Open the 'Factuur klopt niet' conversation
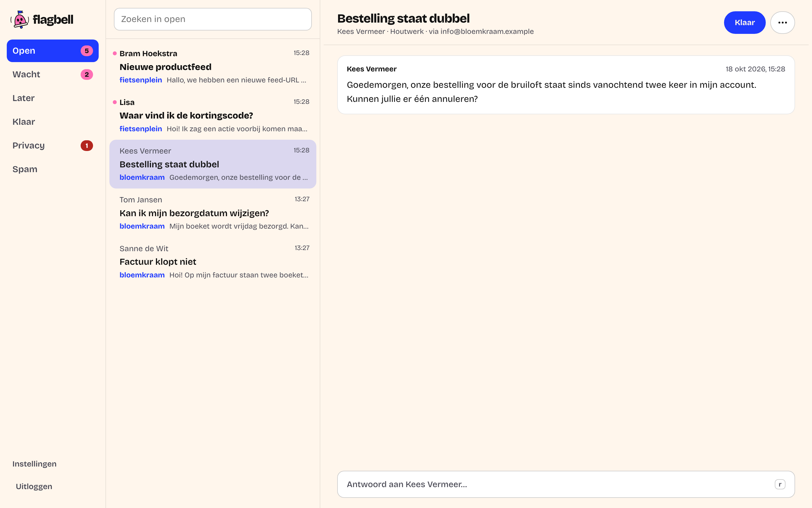This screenshot has width=812, height=508. click(213, 261)
